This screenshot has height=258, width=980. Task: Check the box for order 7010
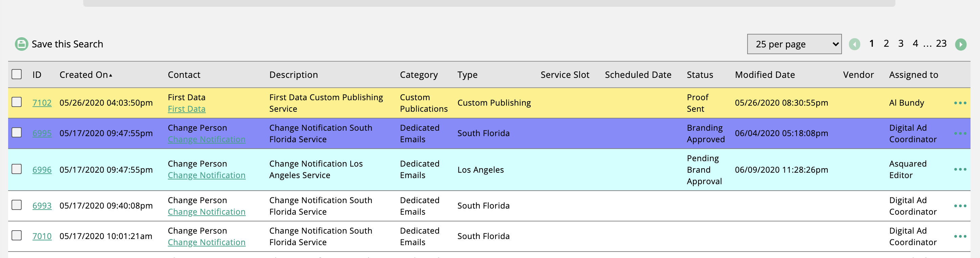[x=17, y=235]
